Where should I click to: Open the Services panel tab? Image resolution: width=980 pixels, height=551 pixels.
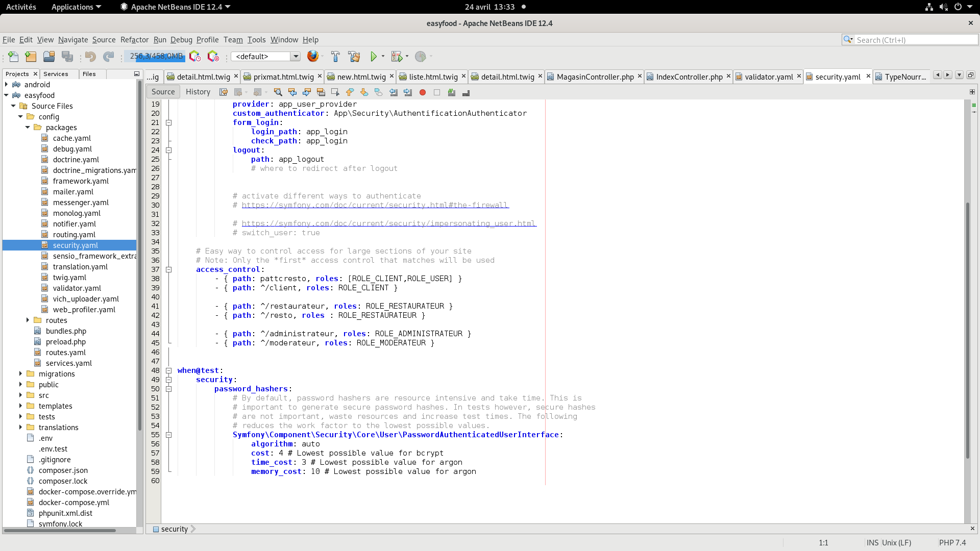pyautogui.click(x=56, y=74)
